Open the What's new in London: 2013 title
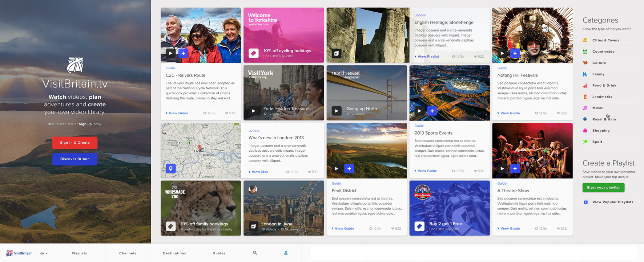The width and height of the screenshot is (644, 262). [x=276, y=138]
